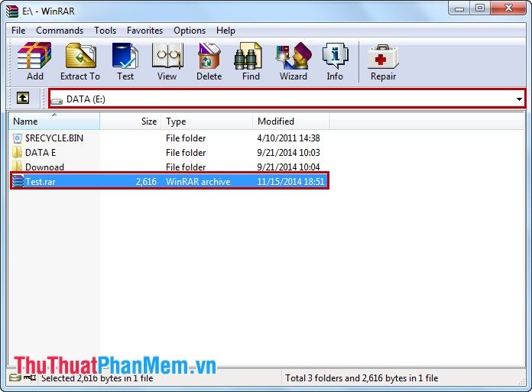Click the status bar key icon
The width and height of the screenshot is (532, 392).
(x=30, y=377)
